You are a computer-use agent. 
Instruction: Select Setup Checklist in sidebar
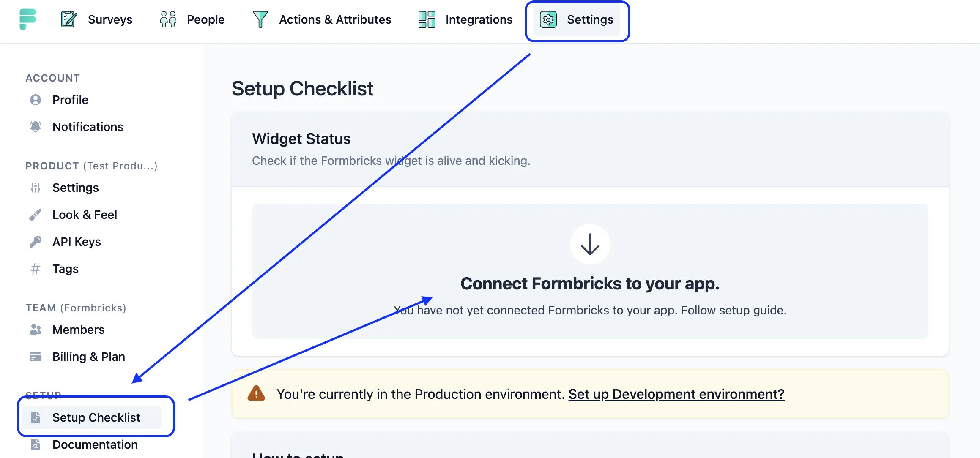[x=92, y=417]
